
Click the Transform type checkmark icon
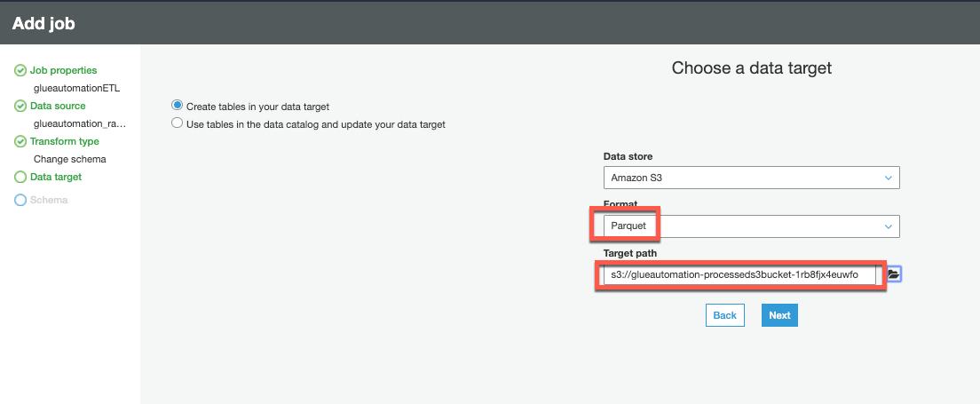point(20,142)
